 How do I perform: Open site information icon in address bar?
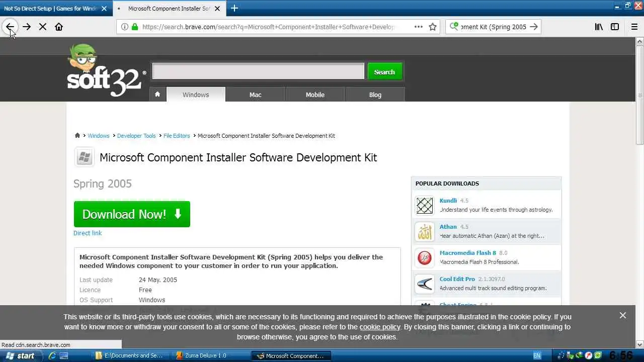pos(124,27)
